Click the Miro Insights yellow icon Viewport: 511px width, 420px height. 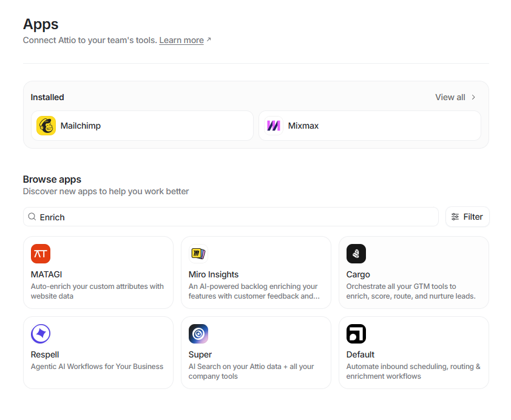click(x=198, y=254)
